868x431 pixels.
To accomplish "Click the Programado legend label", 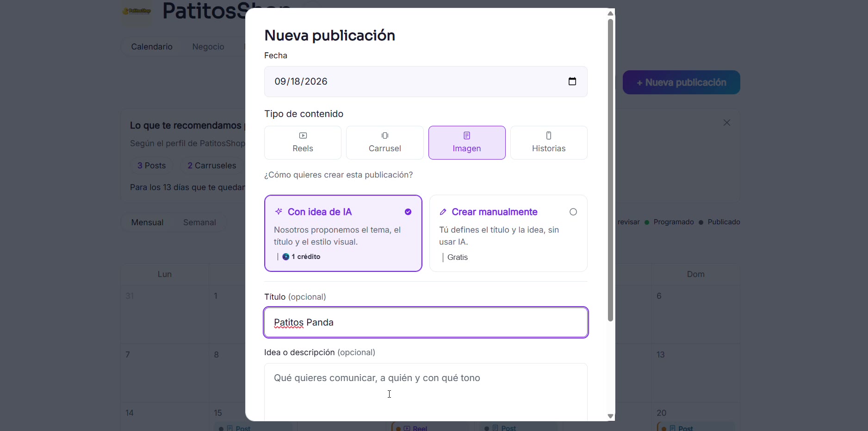I will [x=673, y=222].
